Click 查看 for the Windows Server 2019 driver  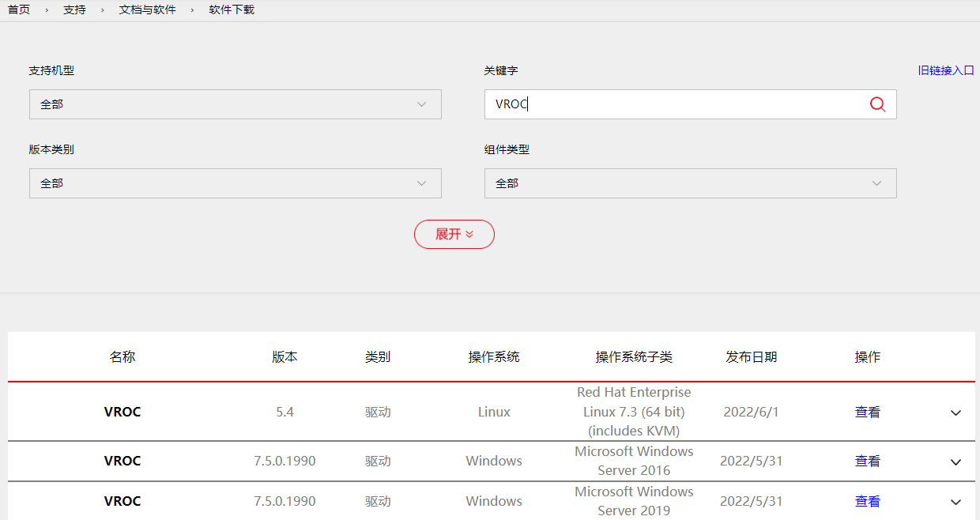[x=868, y=501]
